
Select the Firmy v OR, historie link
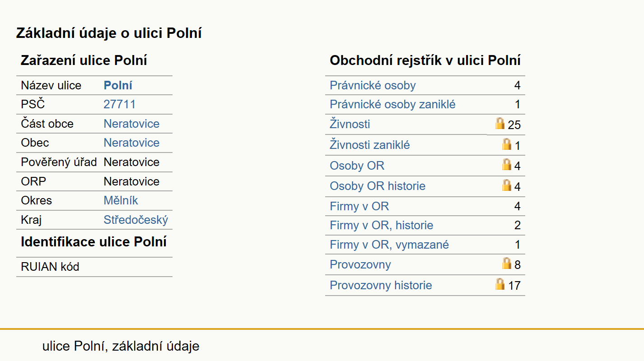tap(382, 225)
